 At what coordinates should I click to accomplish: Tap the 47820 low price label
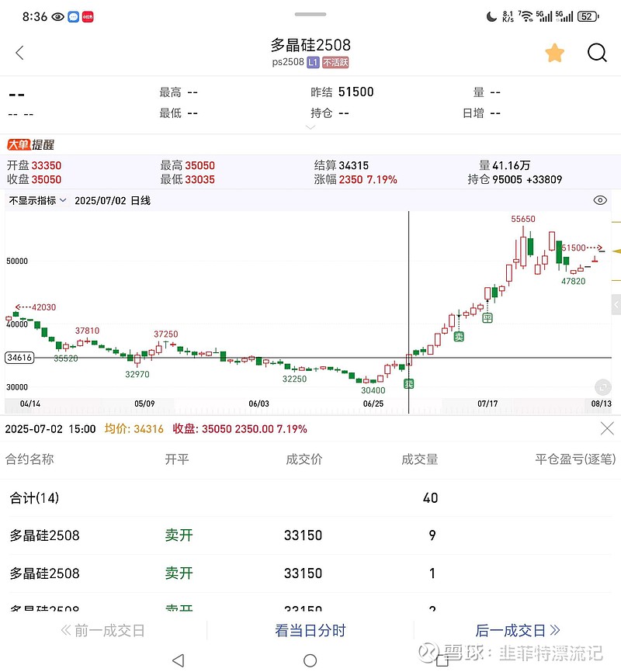(574, 281)
